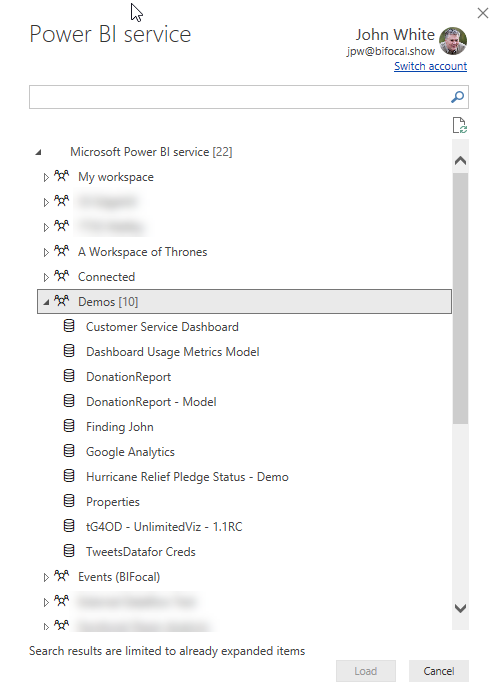Click the Google Analytics dataset icon

pos(69,451)
